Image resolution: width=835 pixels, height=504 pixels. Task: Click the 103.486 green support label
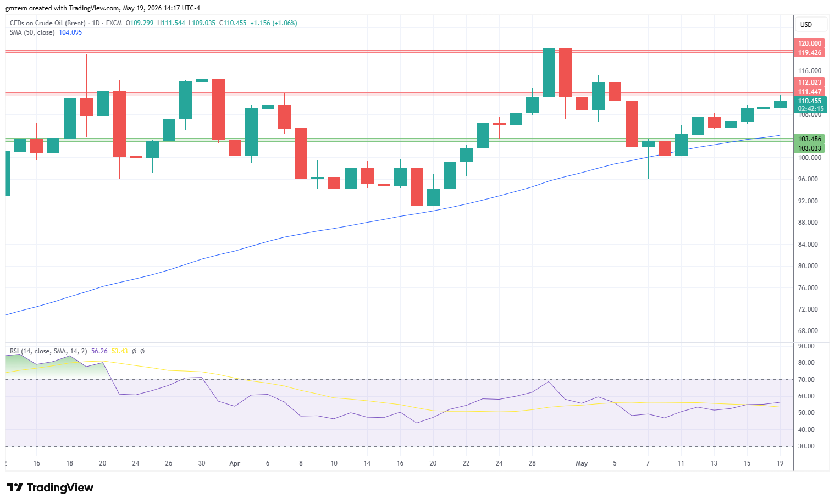point(810,139)
